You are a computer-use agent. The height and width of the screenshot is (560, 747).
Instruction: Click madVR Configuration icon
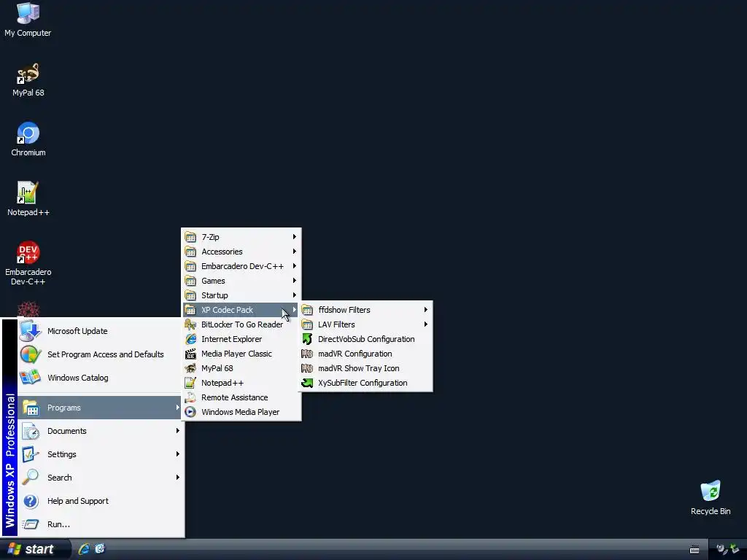(307, 354)
